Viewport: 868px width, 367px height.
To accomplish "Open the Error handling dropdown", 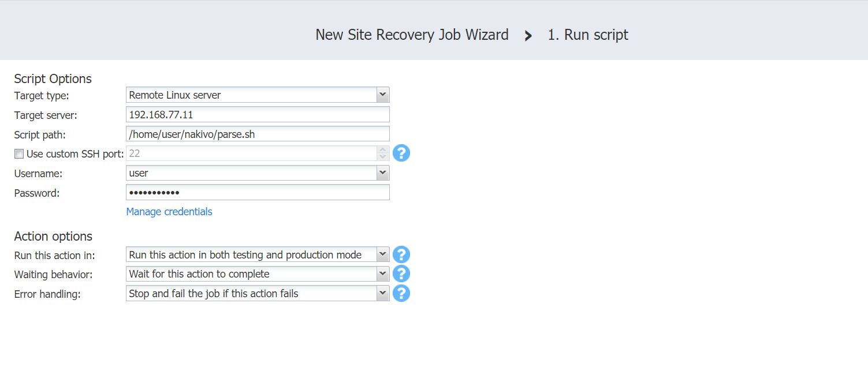I will pos(382,293).
